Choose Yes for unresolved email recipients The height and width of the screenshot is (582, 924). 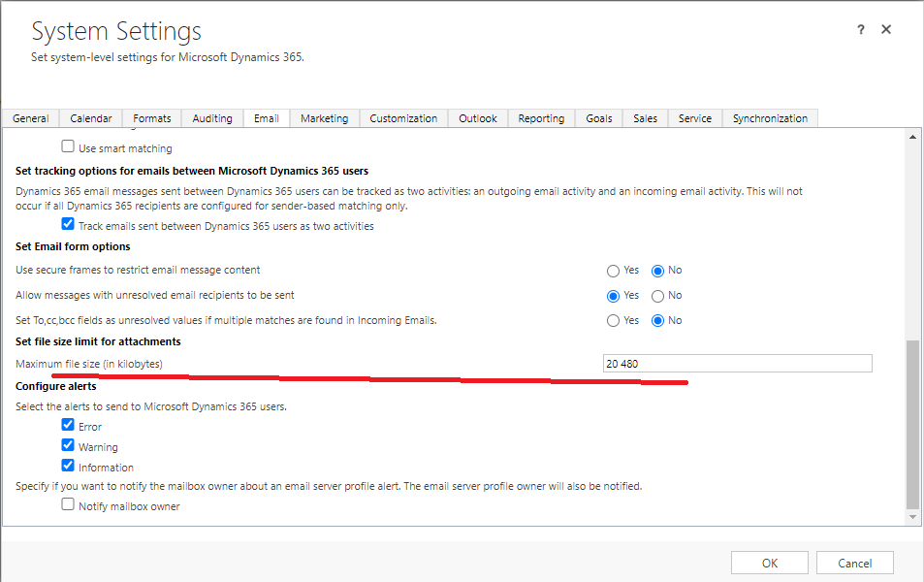tap(613, 296)
